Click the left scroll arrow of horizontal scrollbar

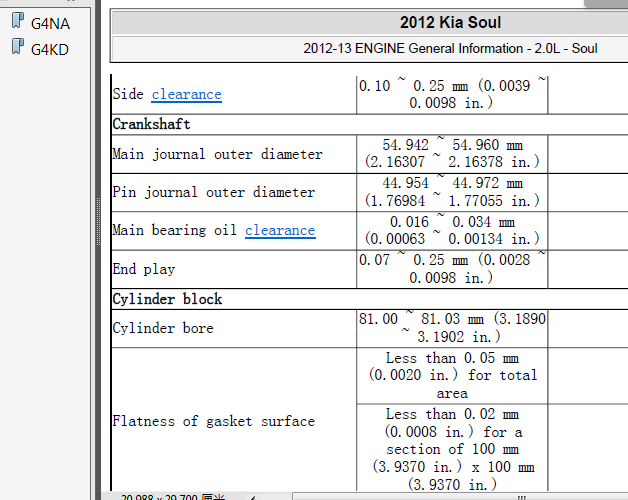pos(253,498)
